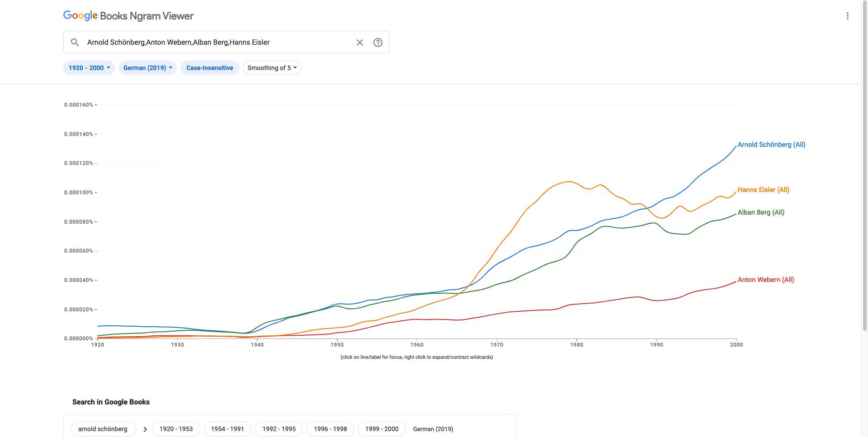This screenshot has width=868, height=437.
Task: Click the 0.000100% y-axis label
Action: click(79, 193)
